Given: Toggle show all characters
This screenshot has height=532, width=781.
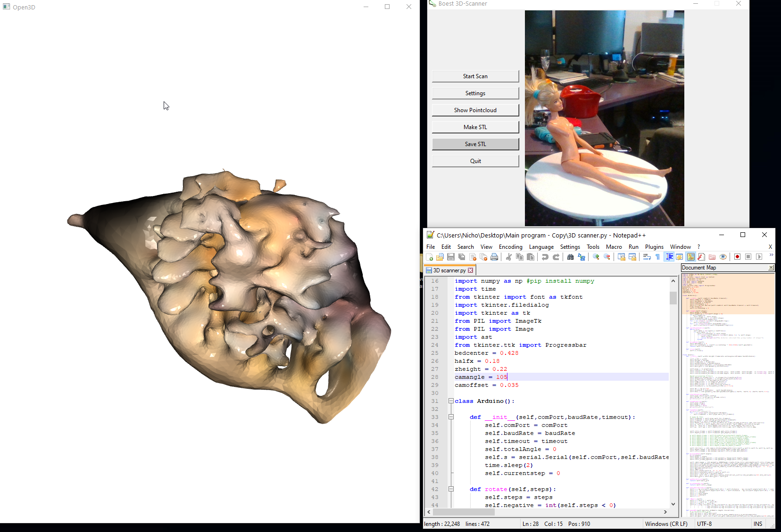Looking at the screenshot, I should (x=658, y=257).
